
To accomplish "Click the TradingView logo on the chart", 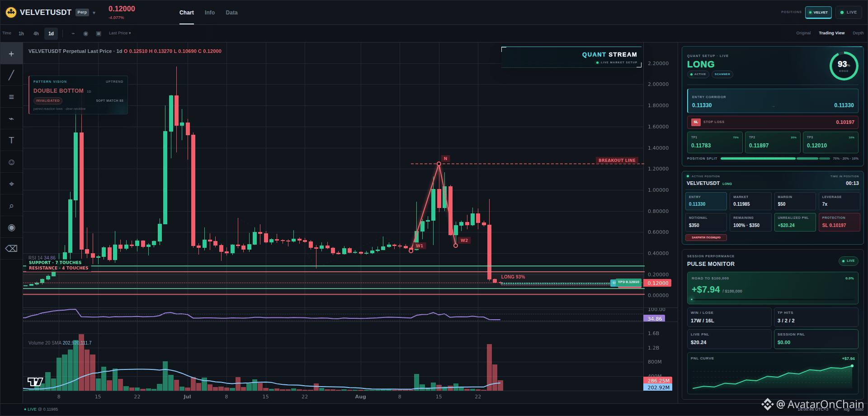I will click(35, 382).
